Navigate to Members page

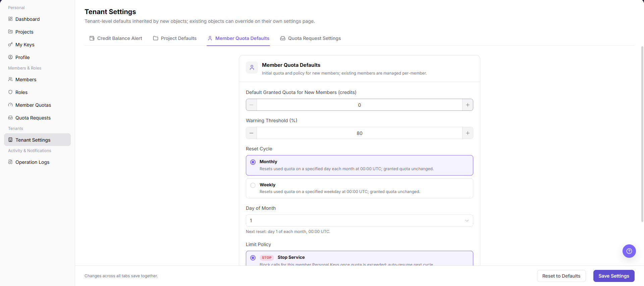pos(37,80)
